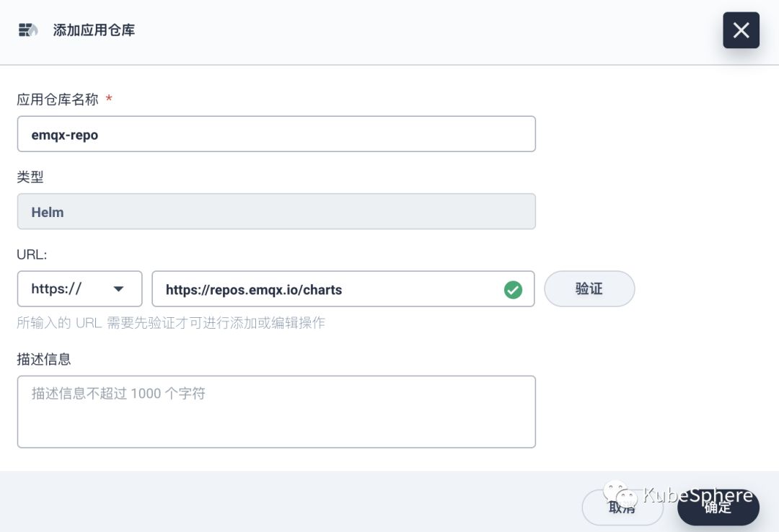Click the Helm type field
779x532 pixels.
[x=276, y=212]
